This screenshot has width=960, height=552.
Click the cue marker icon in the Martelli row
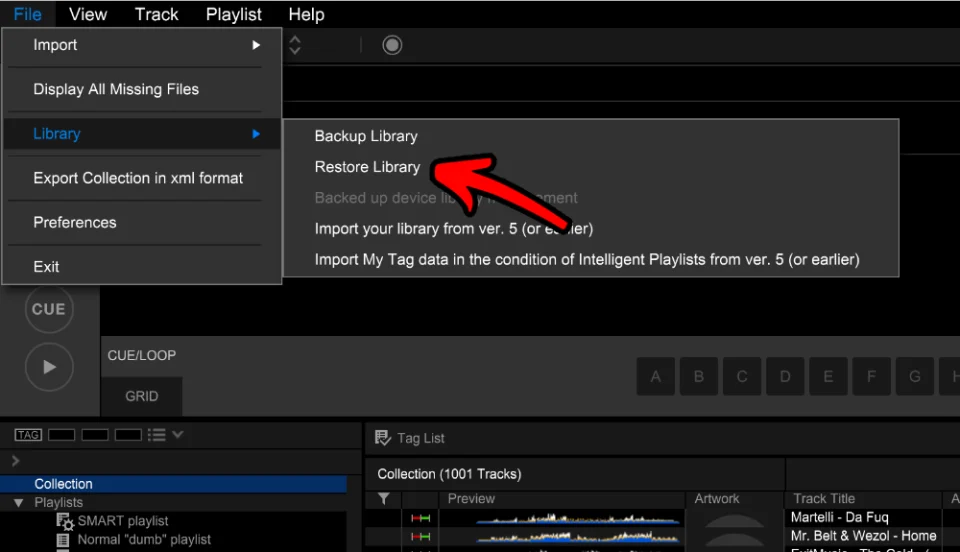(x=421, y=518)
